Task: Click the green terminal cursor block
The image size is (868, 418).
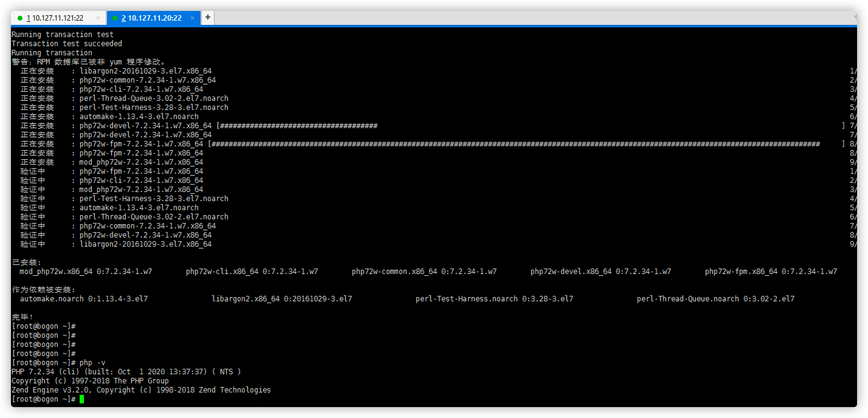Action: click(81, 399)
